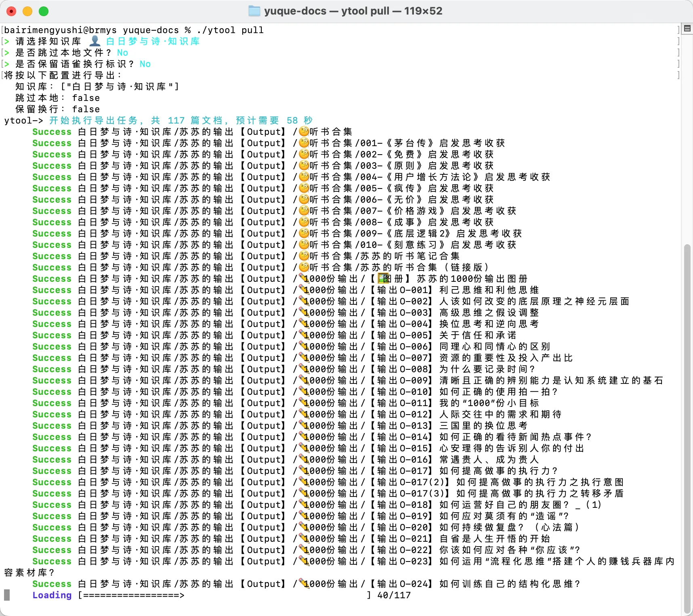Click the row 【输出O-023】如何运用“流程化思维”

(x=353, y=561)
